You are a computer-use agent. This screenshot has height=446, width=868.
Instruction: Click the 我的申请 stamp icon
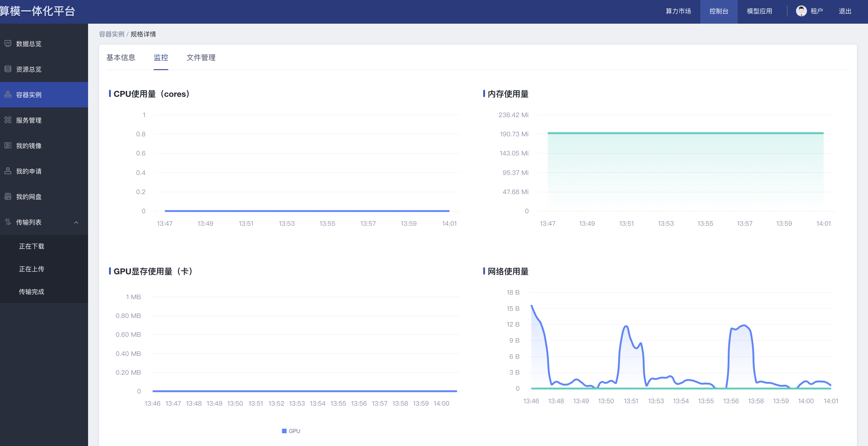click(x=8, y=171)
